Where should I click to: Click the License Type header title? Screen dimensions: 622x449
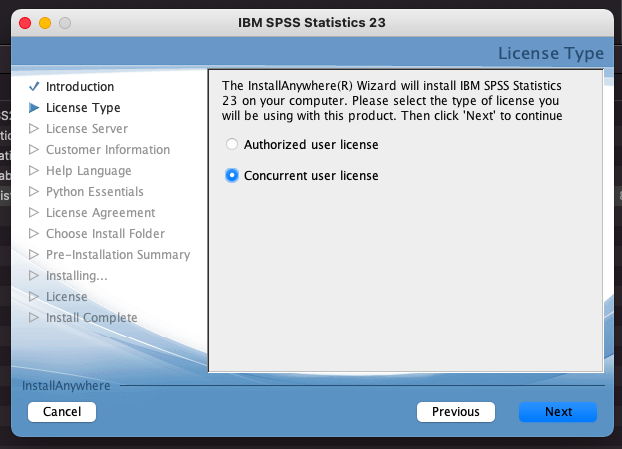[551, 54]
